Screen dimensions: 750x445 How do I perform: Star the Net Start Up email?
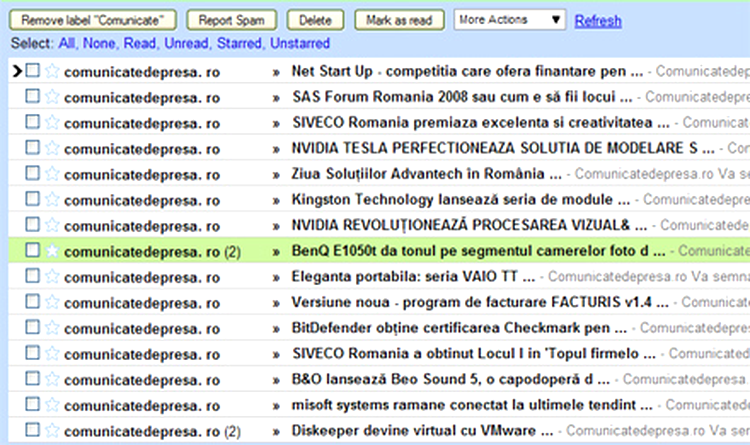[x=52, y=71]
